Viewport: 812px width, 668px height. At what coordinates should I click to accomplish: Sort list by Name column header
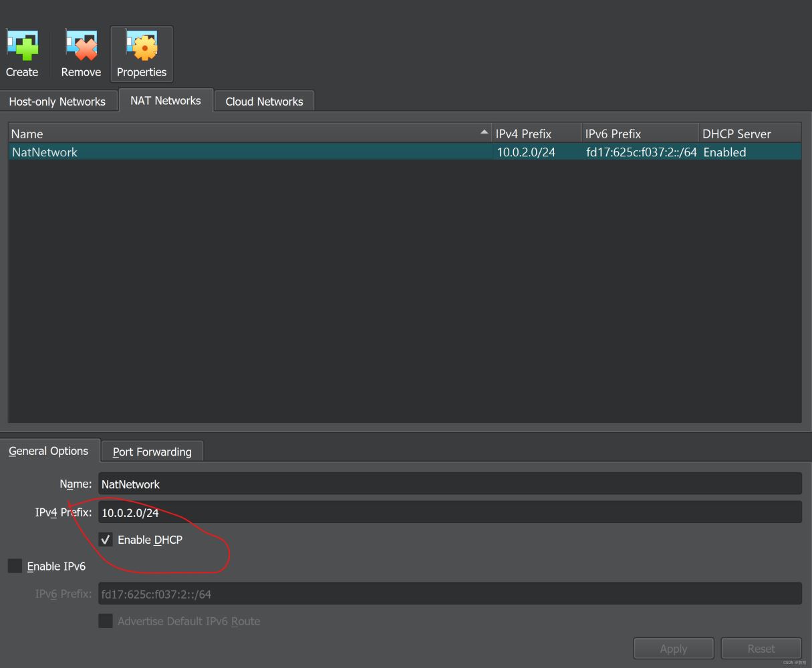tap(247, 134)
